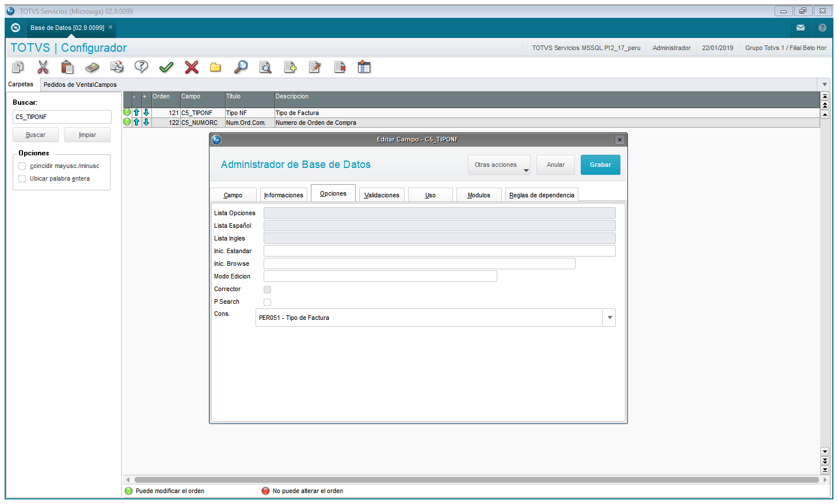Toggle the P Search checkbox
Screen dimensions: 838x504
tap(267, 302)
